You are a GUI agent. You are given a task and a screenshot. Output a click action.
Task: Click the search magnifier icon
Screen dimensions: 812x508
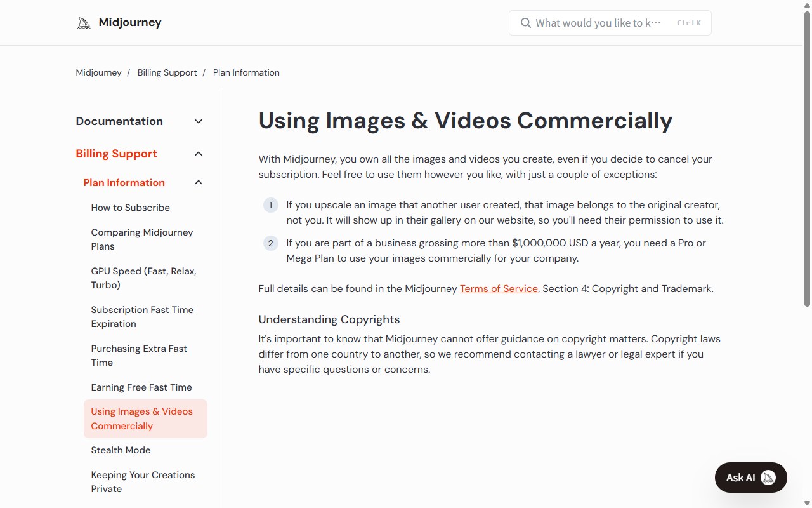525,23
